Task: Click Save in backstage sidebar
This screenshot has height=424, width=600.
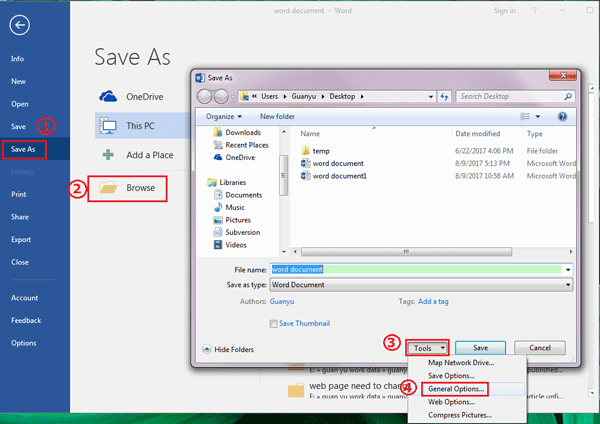Action: click(x=18, y=127)
